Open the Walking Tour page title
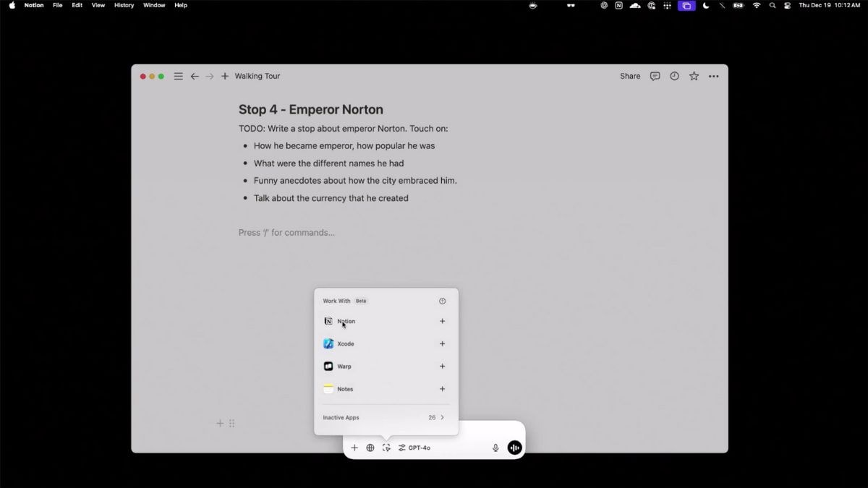This screenshot has height=488, width=868. coord(258,76)
